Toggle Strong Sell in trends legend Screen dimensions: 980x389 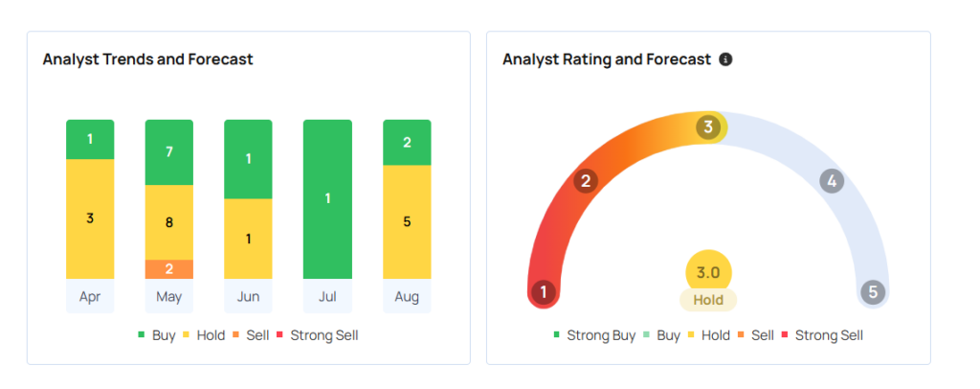[318, 335]
